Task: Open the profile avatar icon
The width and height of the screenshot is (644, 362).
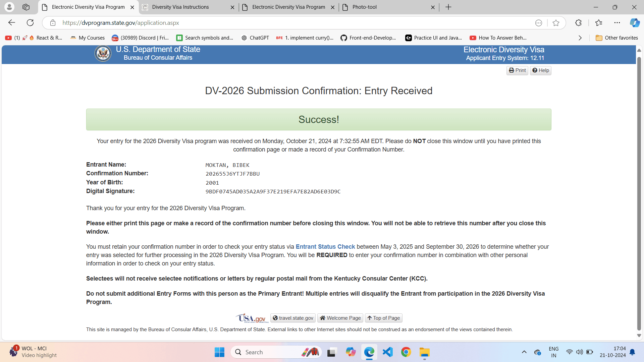Action: (x=9, y=7)
